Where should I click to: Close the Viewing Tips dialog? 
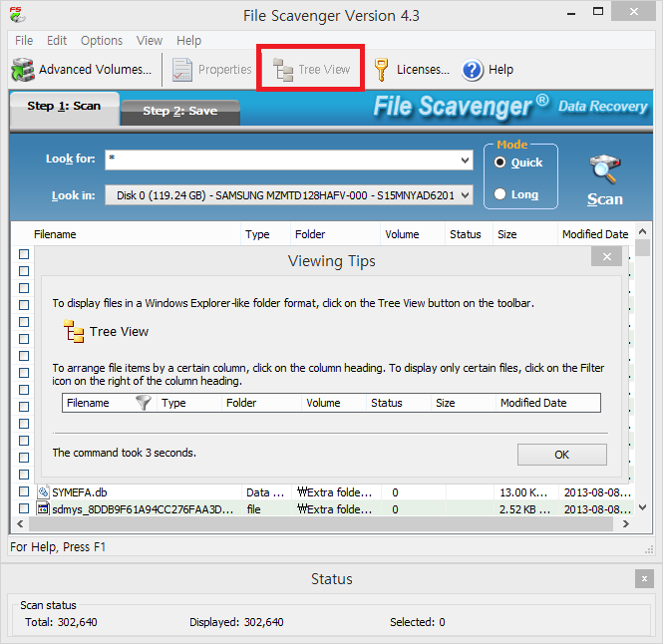click(607, 256)
